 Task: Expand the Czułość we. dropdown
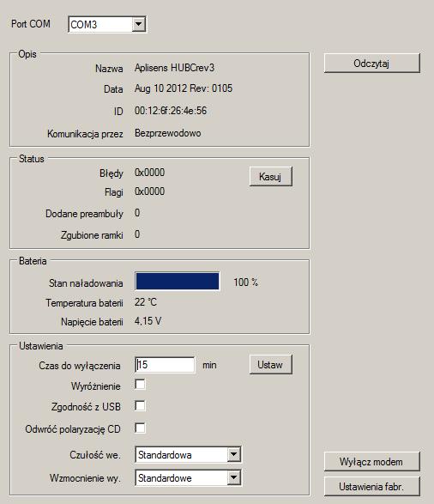click(x=188, y=454)
